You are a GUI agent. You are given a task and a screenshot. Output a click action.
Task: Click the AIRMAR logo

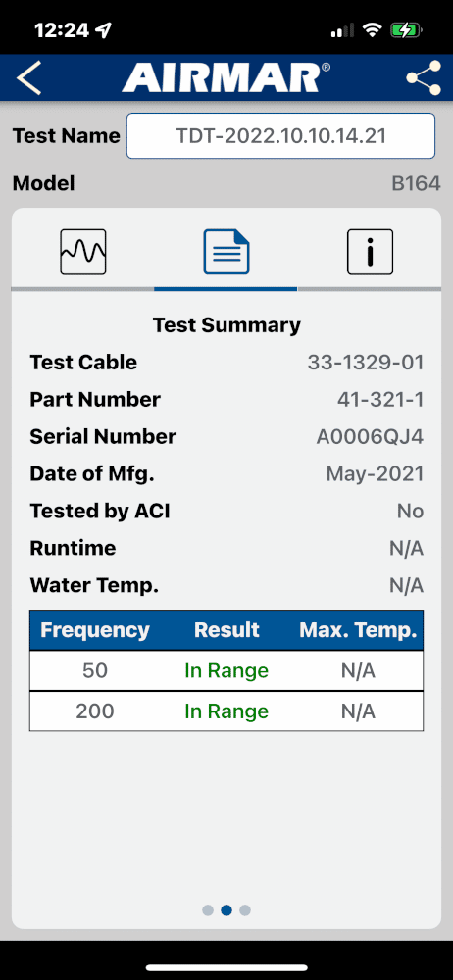(x=226, y=78)
